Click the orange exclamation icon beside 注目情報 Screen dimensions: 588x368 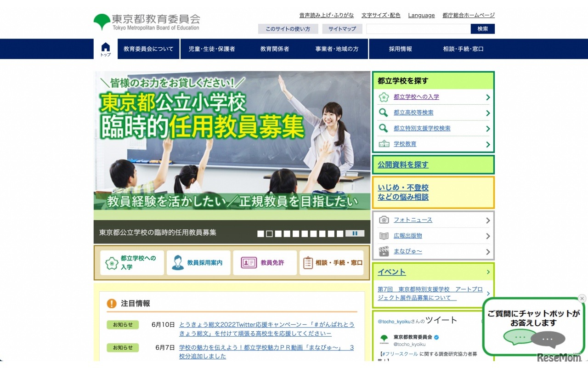(x=113, y=304)
